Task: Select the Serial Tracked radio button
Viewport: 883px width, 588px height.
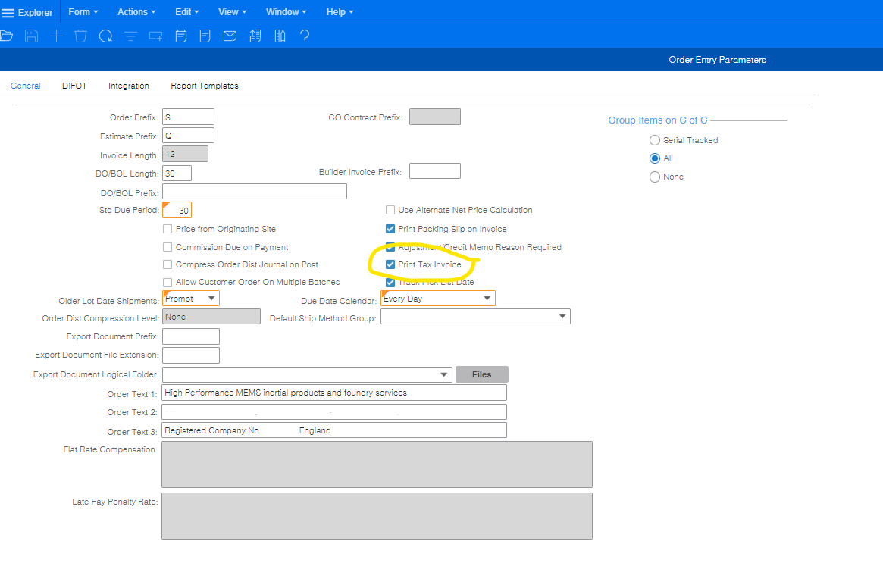Action: (x=655, y=140)
